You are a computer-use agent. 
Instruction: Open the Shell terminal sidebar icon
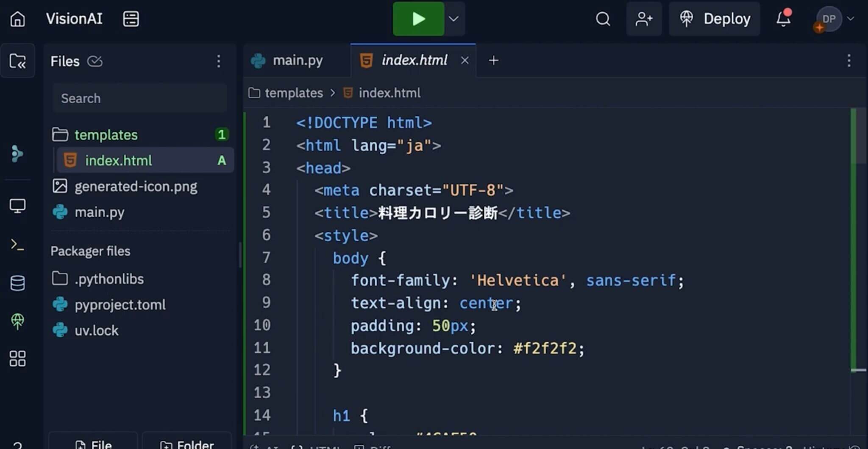[x=17, y=245]
